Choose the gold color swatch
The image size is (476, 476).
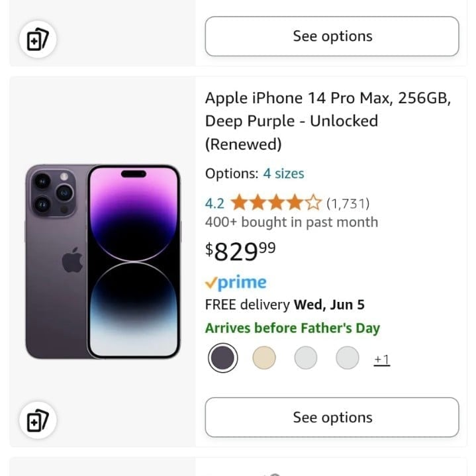coord(264,359)
